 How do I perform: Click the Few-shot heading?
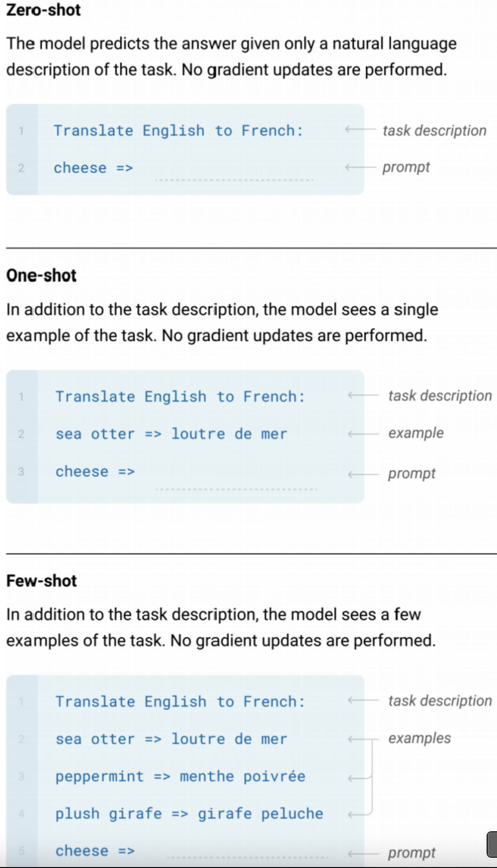tap(41, 581)
